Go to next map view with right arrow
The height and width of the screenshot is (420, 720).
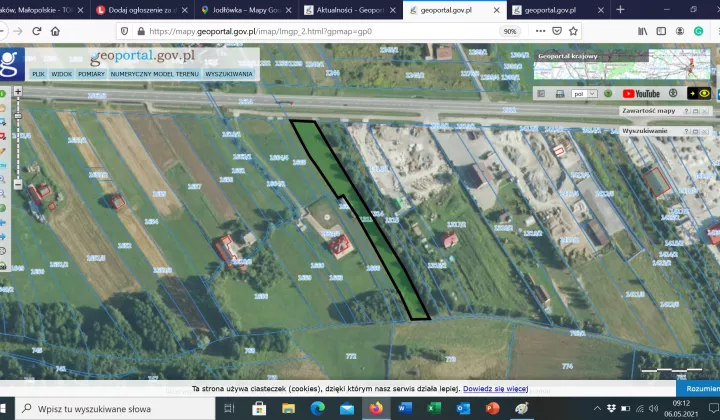coord(3,236)
